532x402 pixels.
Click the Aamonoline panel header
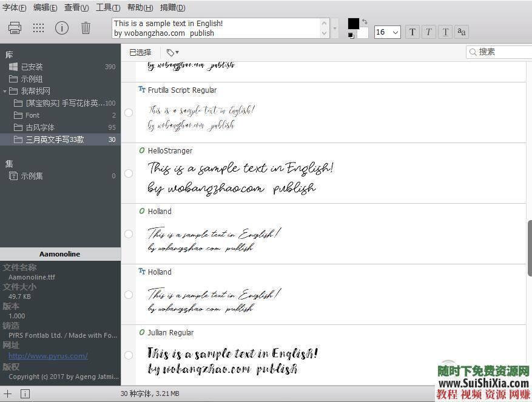click(60, 254)
